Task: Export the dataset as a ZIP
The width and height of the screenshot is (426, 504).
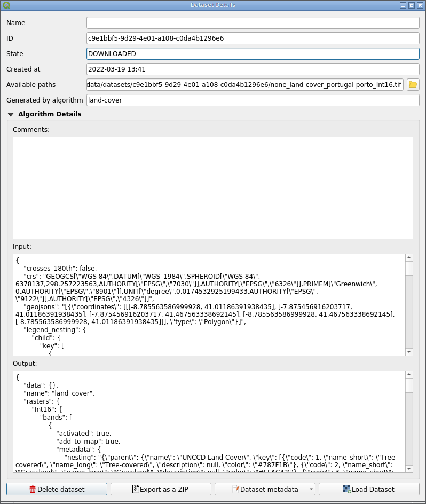Action: (161, 489)
